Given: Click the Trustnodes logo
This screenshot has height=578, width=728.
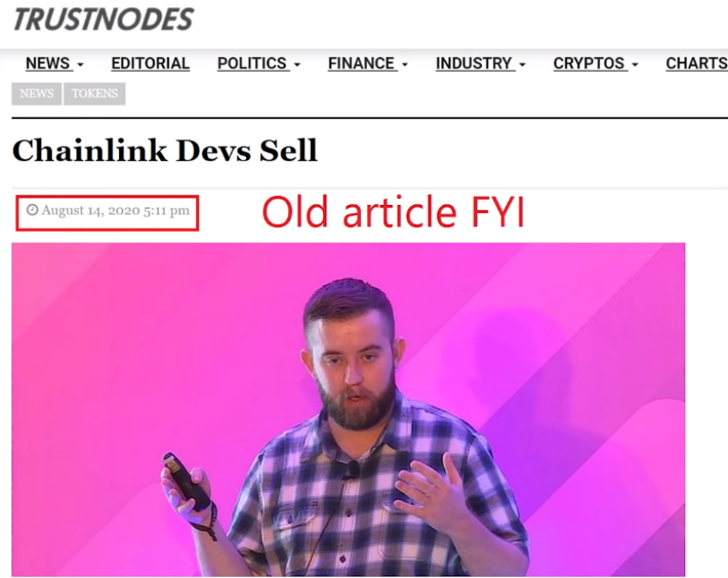Looking at the screenshot, I should 103,19.
